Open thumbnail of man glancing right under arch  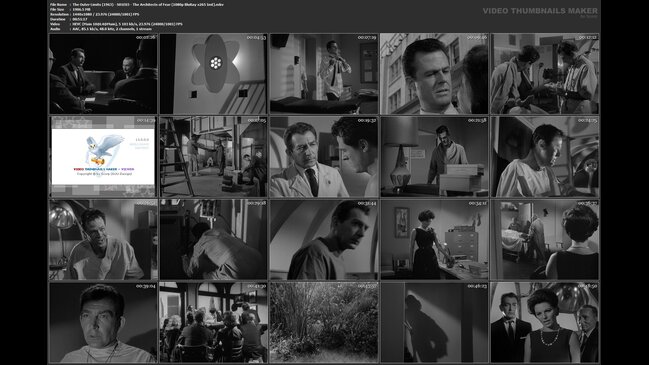coord(324,240)
